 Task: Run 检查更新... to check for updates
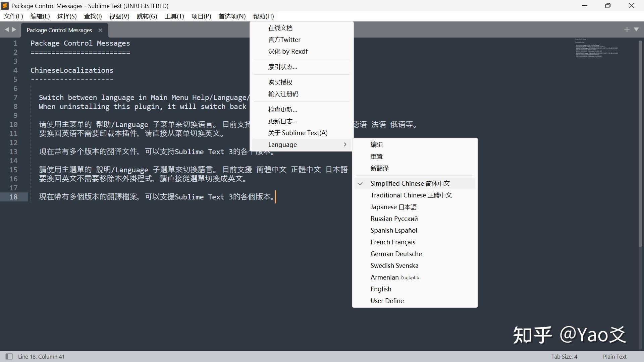(282, 109)
